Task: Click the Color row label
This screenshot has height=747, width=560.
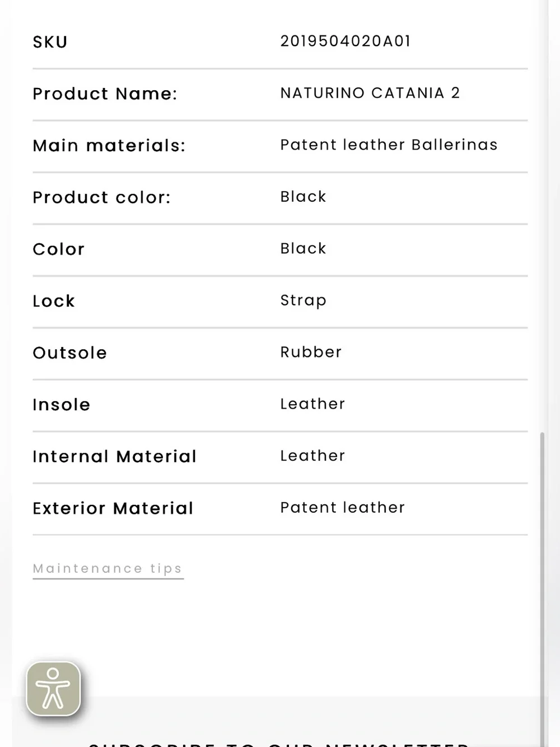Action: pyautogui.click(x=59, y=249)
